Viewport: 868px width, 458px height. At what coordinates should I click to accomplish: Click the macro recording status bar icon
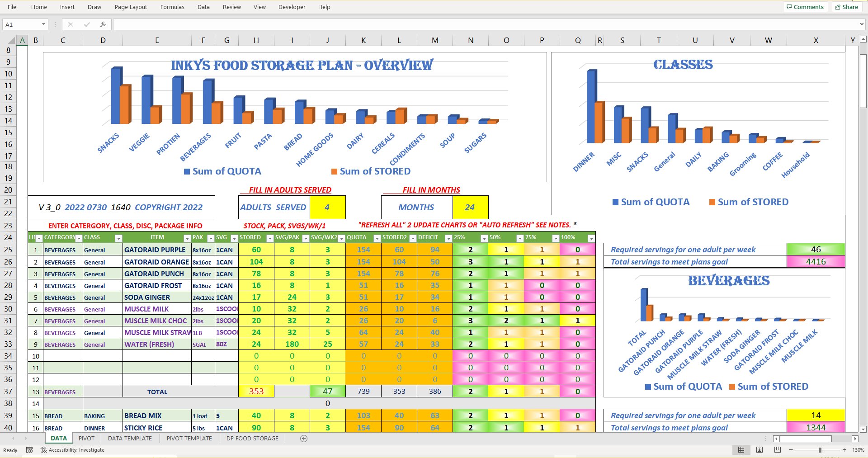29,450
